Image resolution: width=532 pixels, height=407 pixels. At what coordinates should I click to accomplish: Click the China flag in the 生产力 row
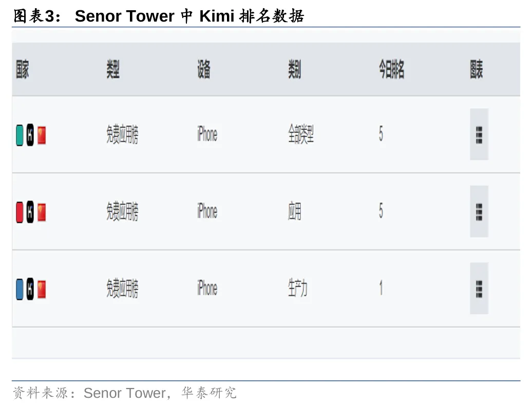[42, 289]
